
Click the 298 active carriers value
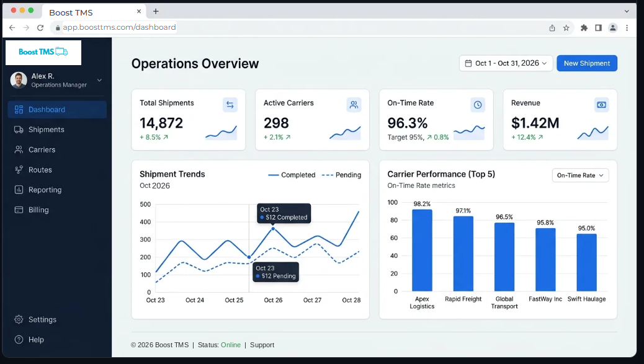(276, 123)
